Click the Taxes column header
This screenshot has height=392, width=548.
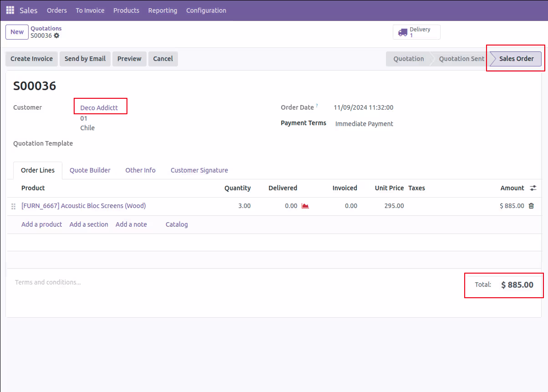[416, 188]
